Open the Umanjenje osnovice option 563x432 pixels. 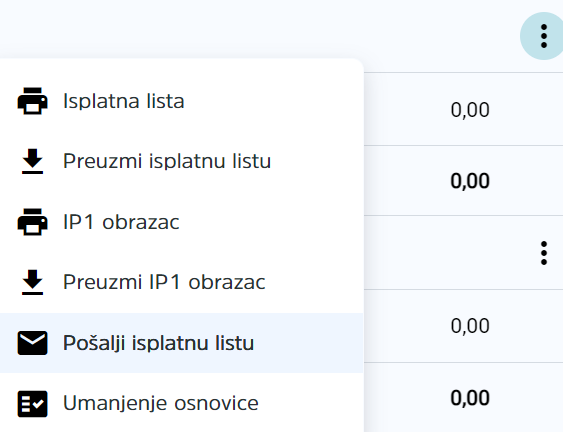(182, 403)
